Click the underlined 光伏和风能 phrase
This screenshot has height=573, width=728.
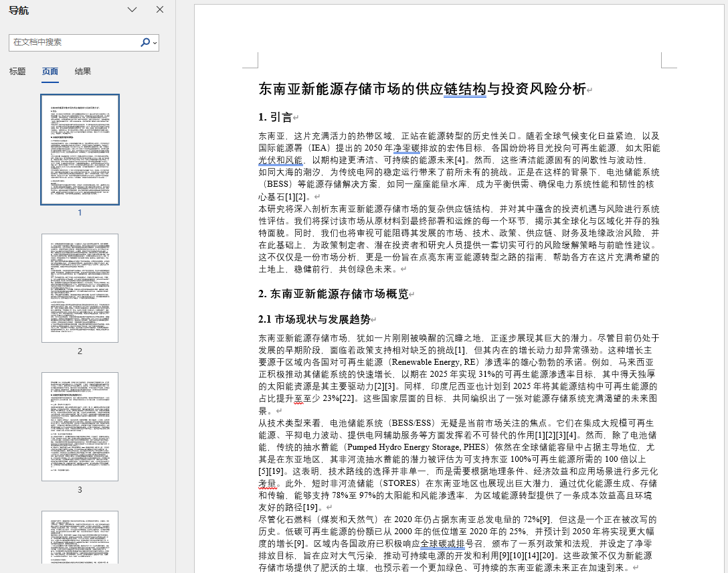[x=280, y=160]
